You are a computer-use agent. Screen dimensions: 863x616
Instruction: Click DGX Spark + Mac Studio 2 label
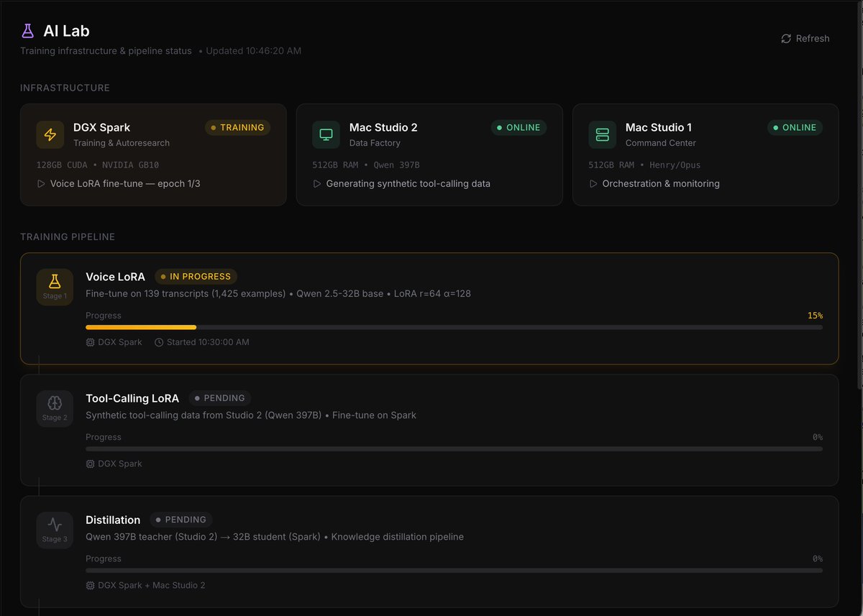click(x=152, y=585)
